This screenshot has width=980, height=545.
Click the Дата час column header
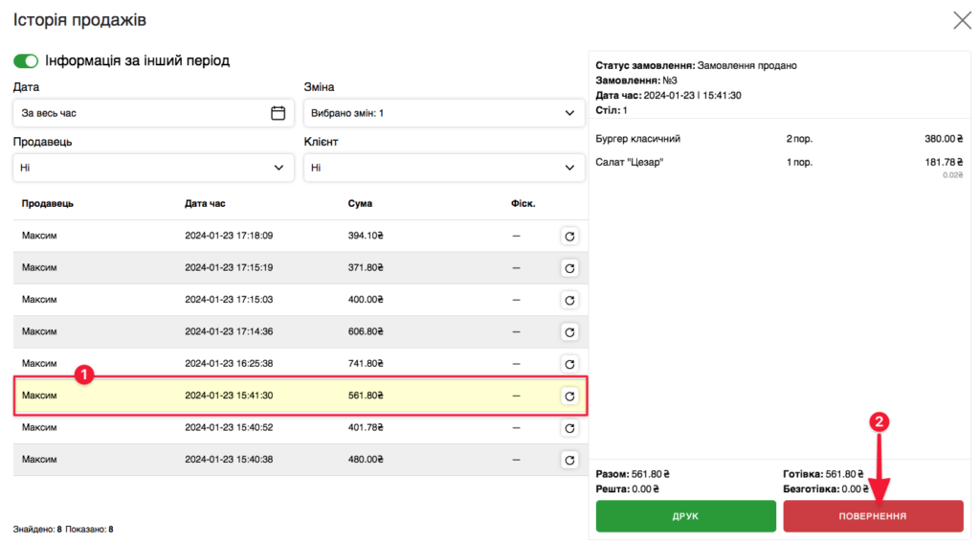[x=205, y=203]
